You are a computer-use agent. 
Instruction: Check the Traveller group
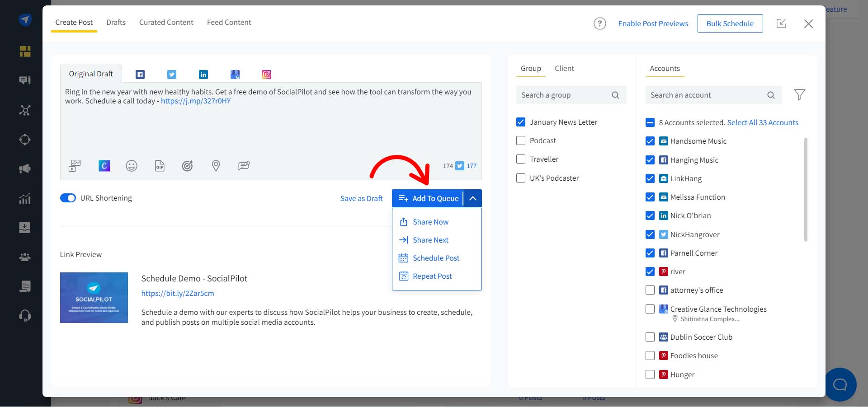pos(521,159)
